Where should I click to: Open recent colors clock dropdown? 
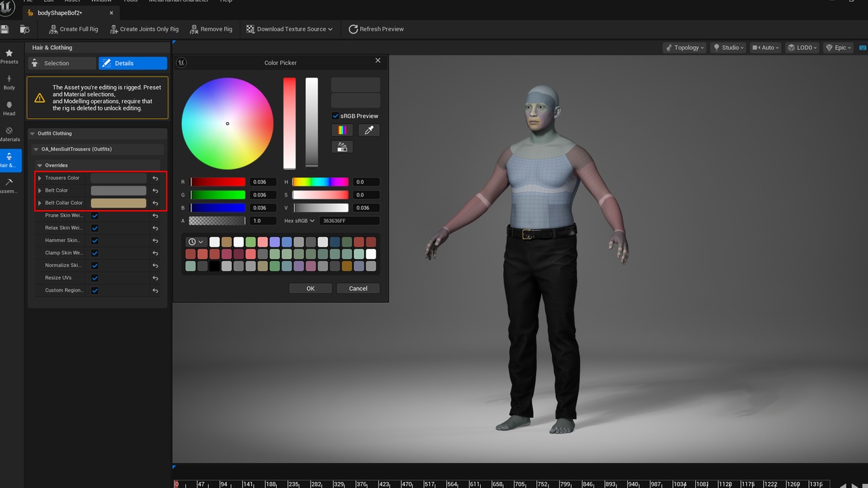tap(195, 242)
